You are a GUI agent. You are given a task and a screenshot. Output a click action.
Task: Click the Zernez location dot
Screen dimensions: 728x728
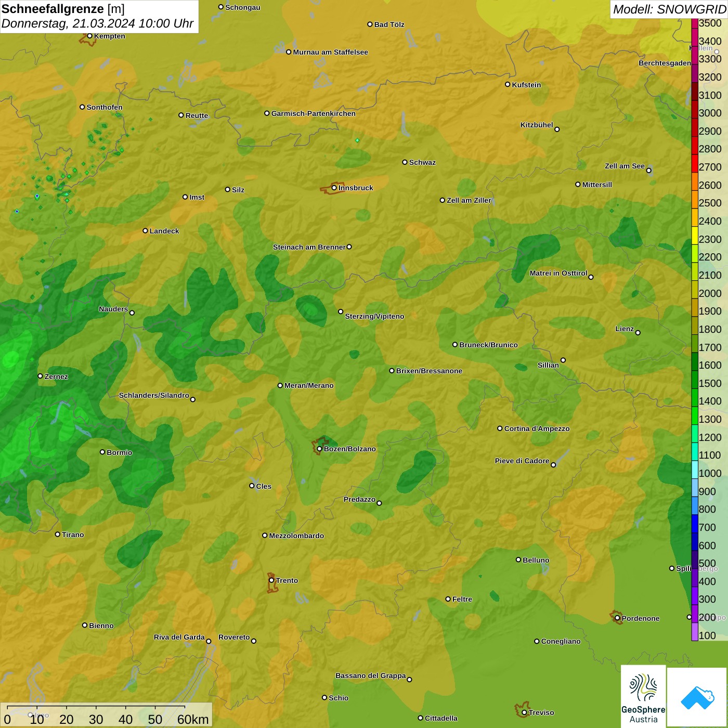(41, 376)
